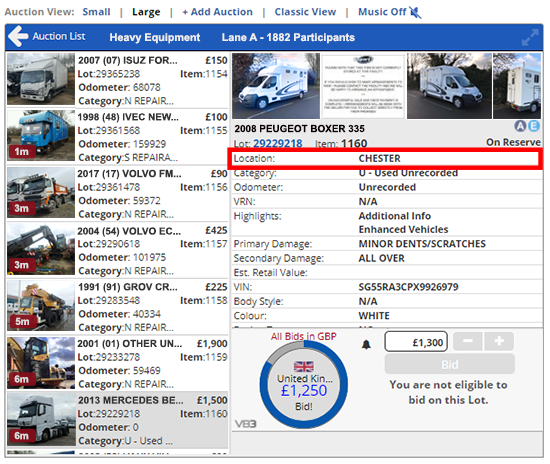Click the U - Used Unrecorded category value
Screen dimensions: 550x464
[x=408, y=173]
